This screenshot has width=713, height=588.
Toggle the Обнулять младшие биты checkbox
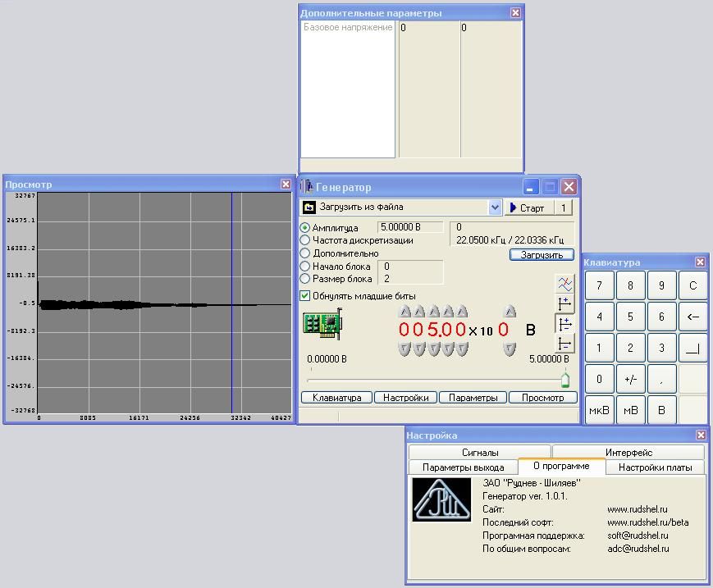coord(305,296)
